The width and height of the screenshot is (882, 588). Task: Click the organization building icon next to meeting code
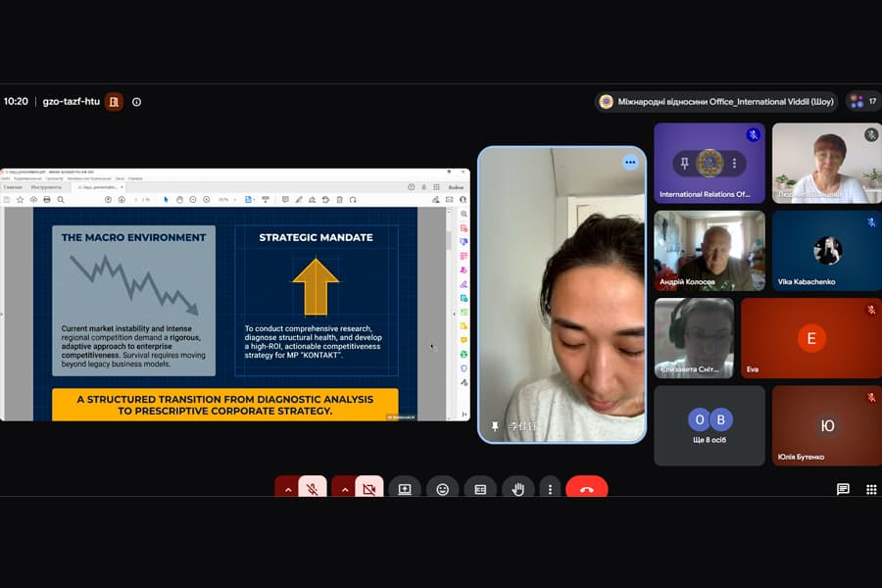click(x=115, y=101)
